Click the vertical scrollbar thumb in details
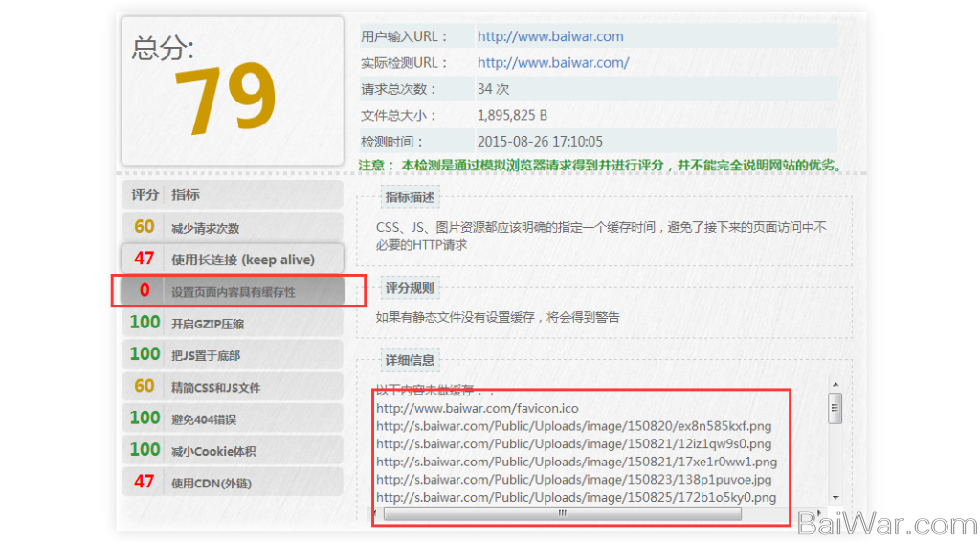Screen dimensions: 980x542 click(835, 408)
